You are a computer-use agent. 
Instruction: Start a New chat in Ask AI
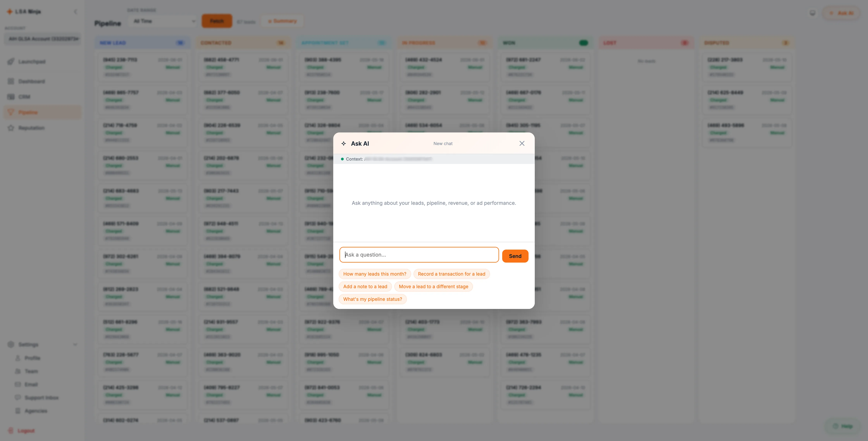[443, 144]
